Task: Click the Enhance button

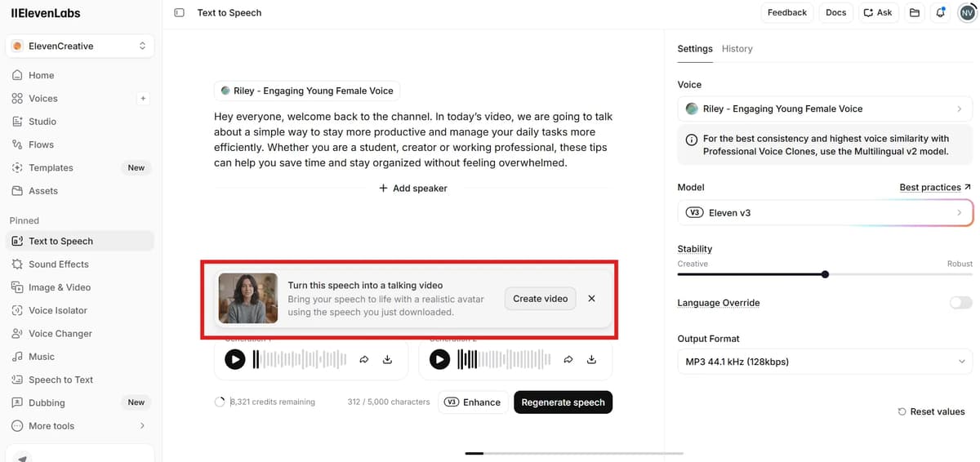Action: 473,402
